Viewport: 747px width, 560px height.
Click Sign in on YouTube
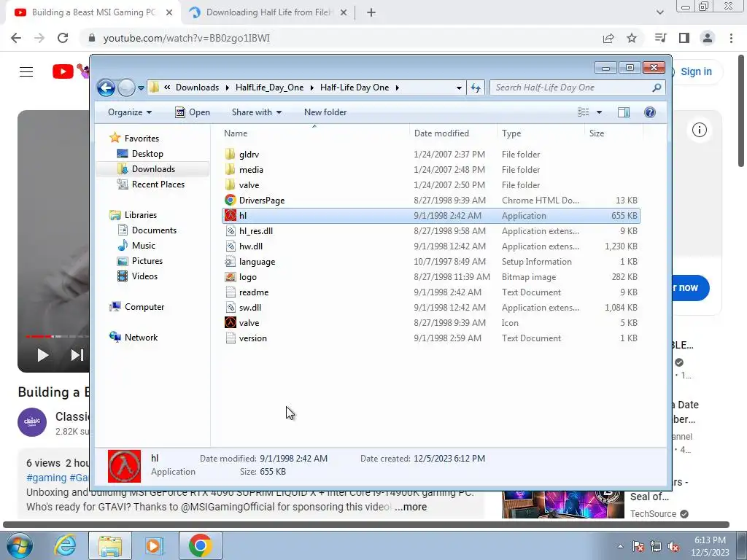[x=696, y=71]
